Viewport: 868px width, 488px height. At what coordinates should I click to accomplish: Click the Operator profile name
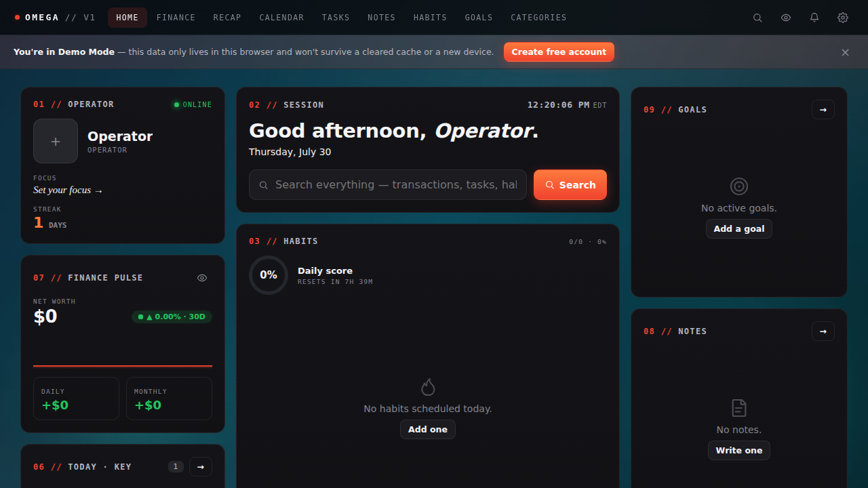(x=120, y=136)
